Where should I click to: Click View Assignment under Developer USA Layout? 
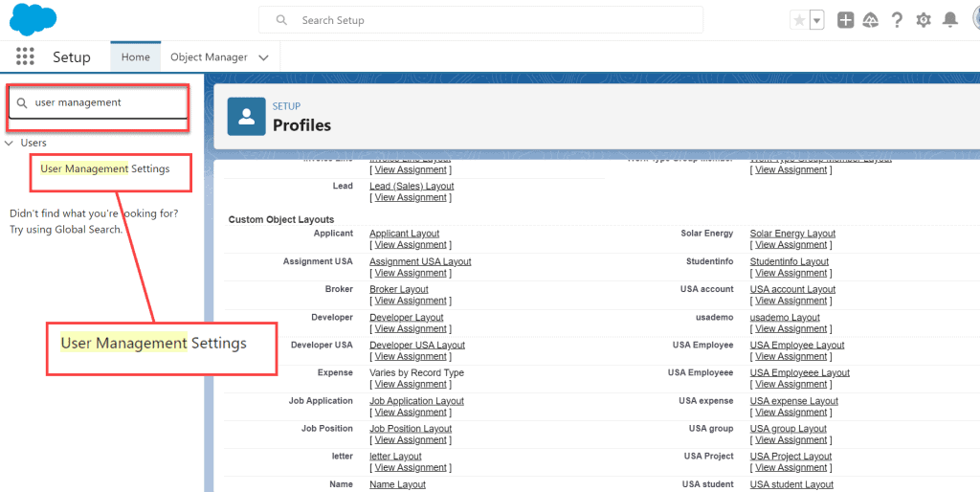[411, 356]
